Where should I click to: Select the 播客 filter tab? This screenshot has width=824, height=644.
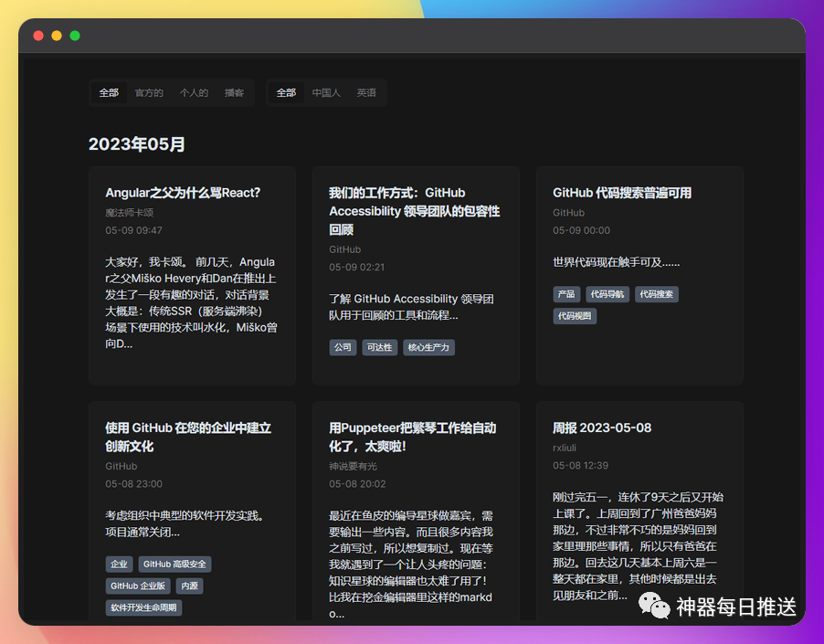pos(236,92)
